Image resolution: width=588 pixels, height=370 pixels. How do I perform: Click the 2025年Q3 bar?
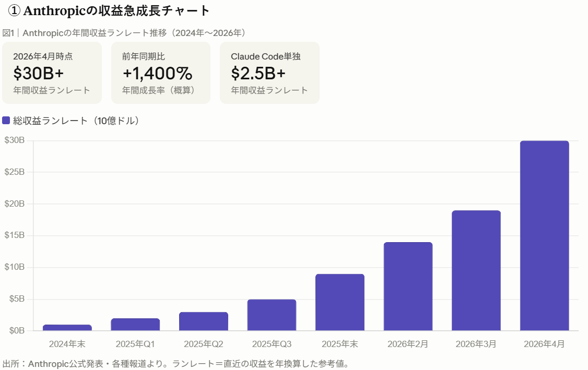pyautogui.click(x=272, y=315)
